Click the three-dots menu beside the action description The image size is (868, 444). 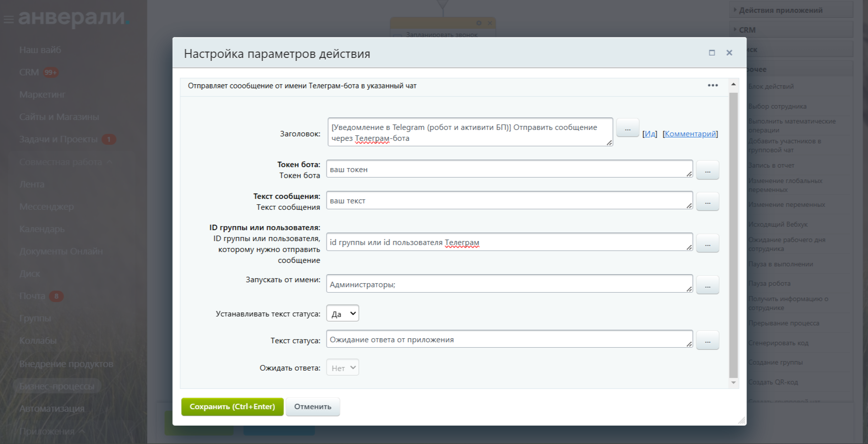point(713,85)
